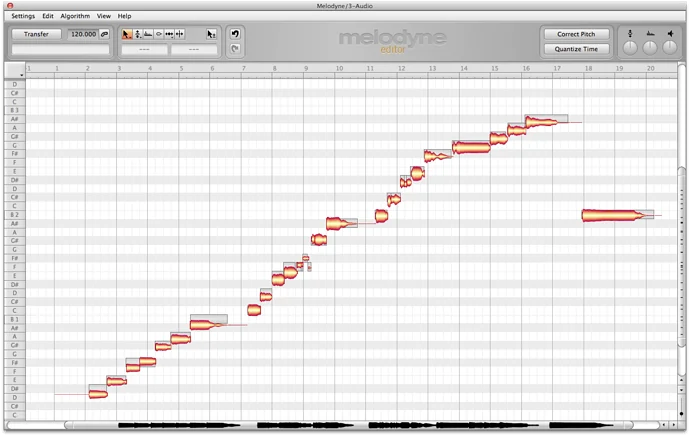Select the C note blob at bar 8
690x436 pixels.
coord(254,310)
